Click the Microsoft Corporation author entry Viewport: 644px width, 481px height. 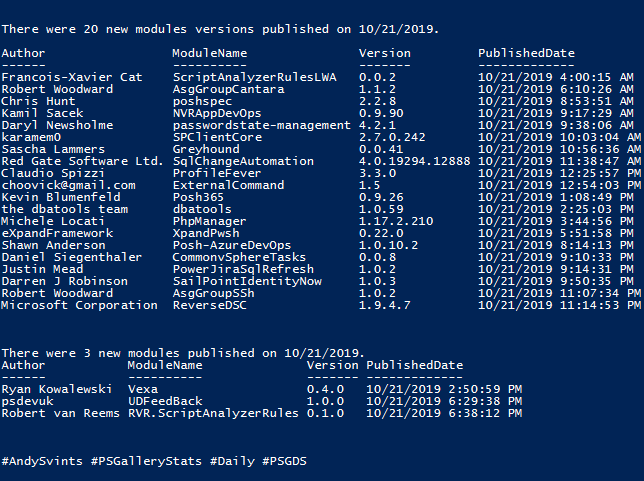[x=79, y=305]
